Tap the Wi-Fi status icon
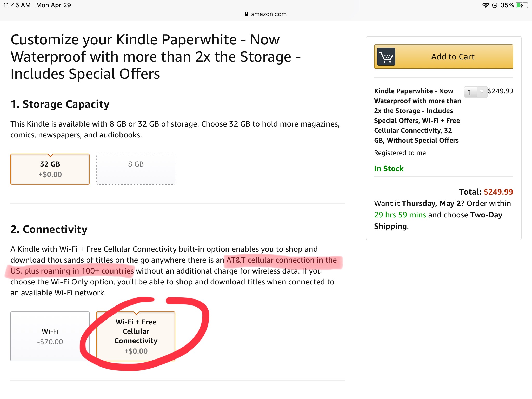Screen dimensions: 532x399 [x=485, y=5]
